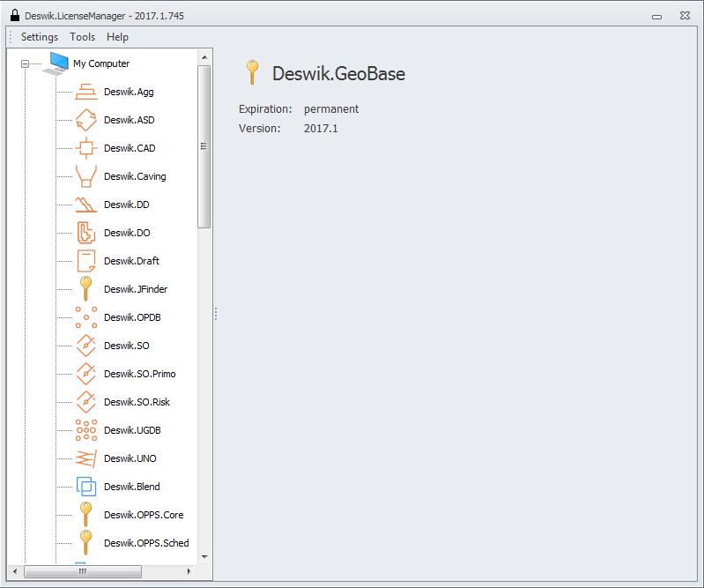The height and width of the screenshot is (588, 704).
Task: Select Deswik.Blend license entry
Action: 131,487
